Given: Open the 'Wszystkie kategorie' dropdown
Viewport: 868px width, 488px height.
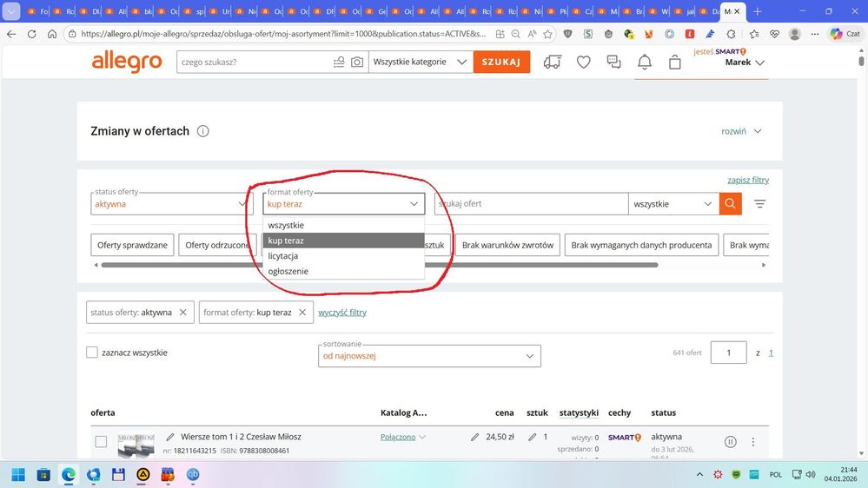Looking at the screenshot, I should [420, 63].
